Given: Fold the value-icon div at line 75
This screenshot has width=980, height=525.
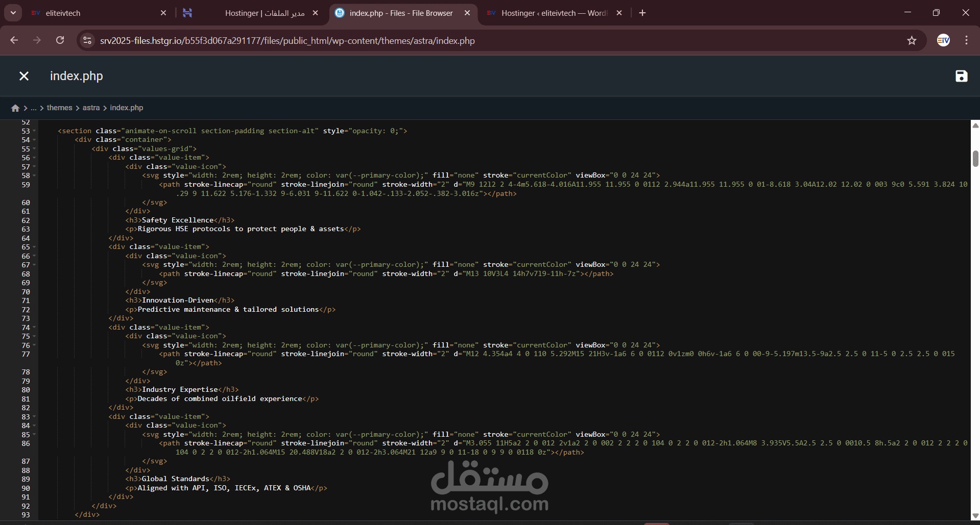Looking at the screenshot, I should click(34, 336).
